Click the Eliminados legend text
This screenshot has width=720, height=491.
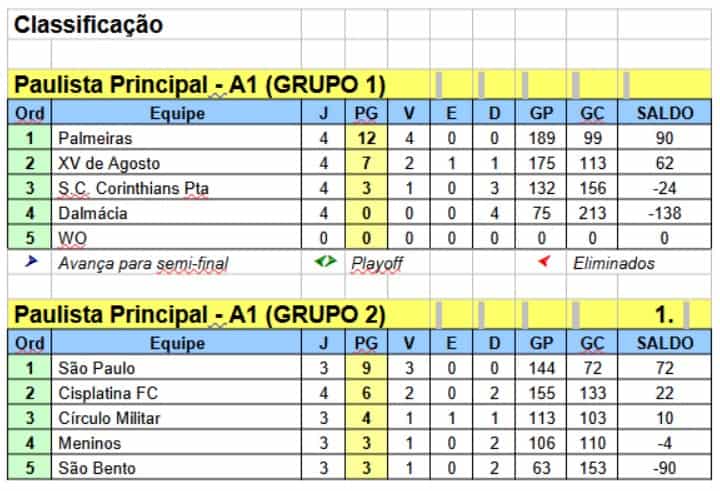point(614,264)
